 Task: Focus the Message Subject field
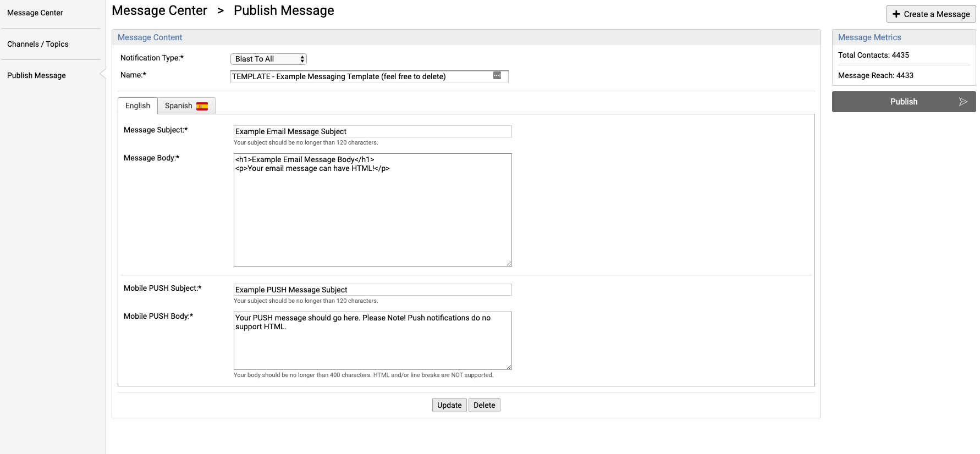[x=372, y=131]
